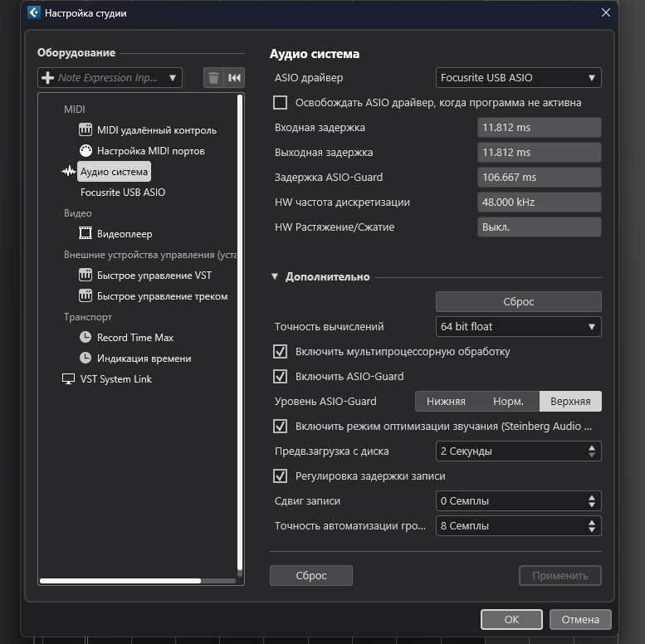
Task: Click Сдвиг записи stepper arrows
Action: (x=592, y=501)
